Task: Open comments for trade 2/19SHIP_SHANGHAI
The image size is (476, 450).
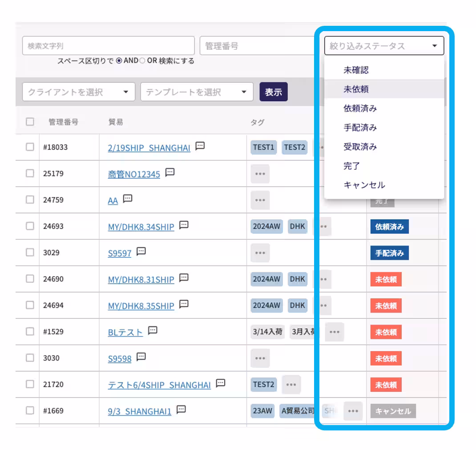Action: (x=200, y=145)
